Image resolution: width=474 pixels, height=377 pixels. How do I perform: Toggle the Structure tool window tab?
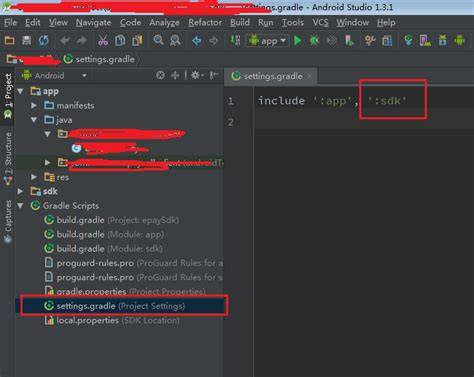click(x=7, y=158)
